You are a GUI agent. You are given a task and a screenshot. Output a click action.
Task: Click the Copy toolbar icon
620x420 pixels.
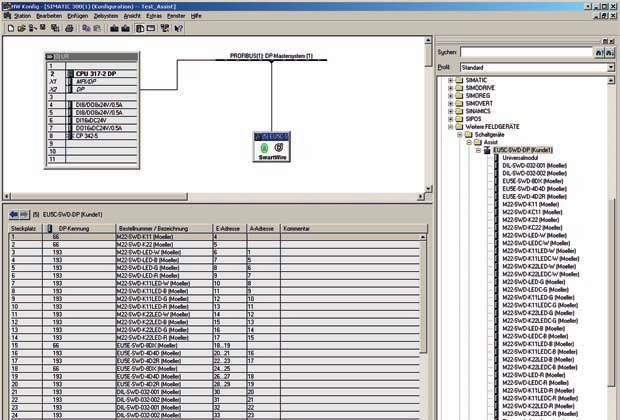[x=86, y=28]
